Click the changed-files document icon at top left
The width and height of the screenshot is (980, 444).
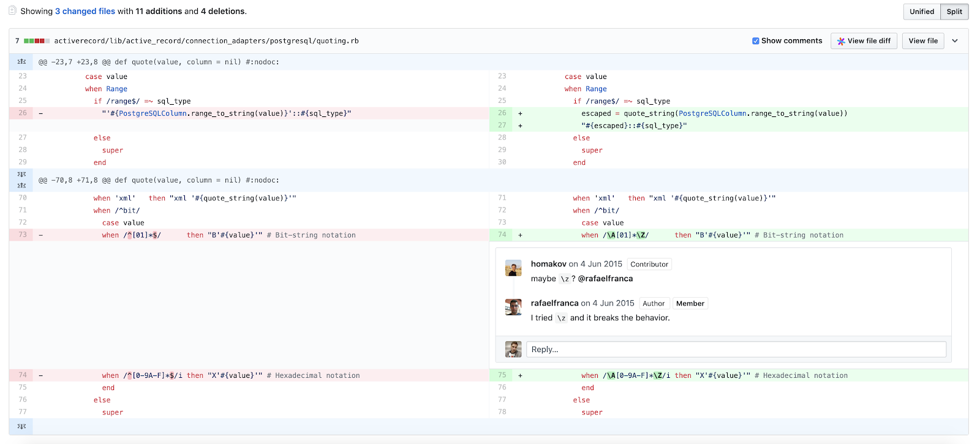point(12,10)
